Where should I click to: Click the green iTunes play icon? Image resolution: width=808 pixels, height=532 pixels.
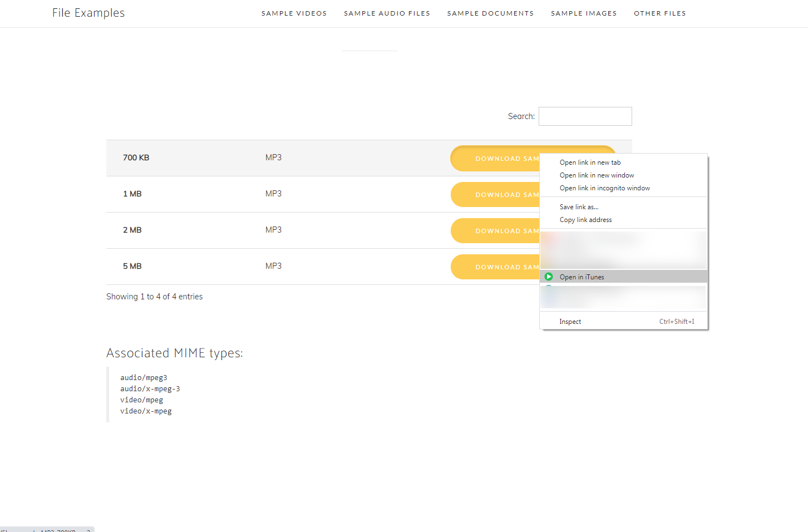549,277
